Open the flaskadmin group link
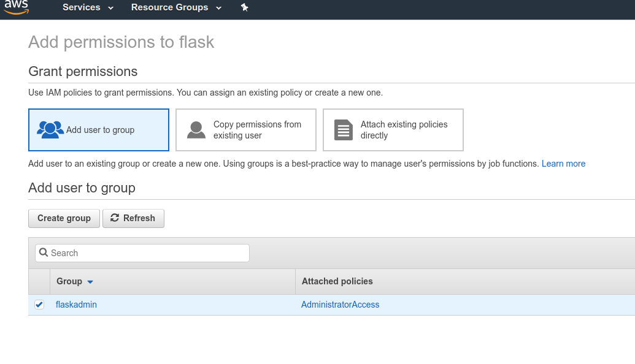 (76, 305)
